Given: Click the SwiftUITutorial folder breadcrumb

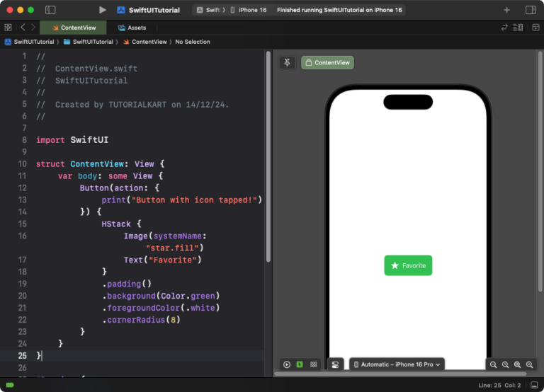Looking at the screenshot, I should pyautogui.click(x=89, y=42).
